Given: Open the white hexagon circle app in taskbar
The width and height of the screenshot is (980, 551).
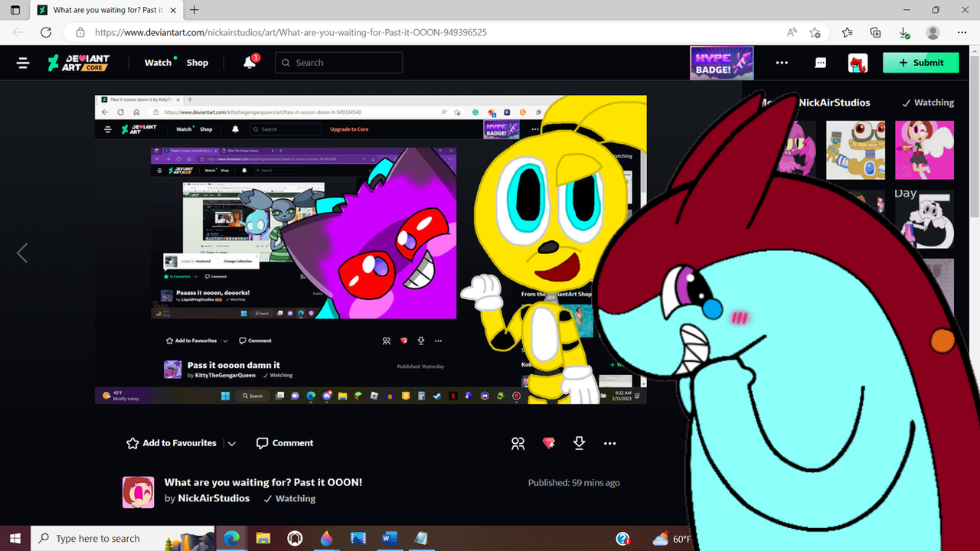Looking at the screenshot, I should [x=295, y=539].
